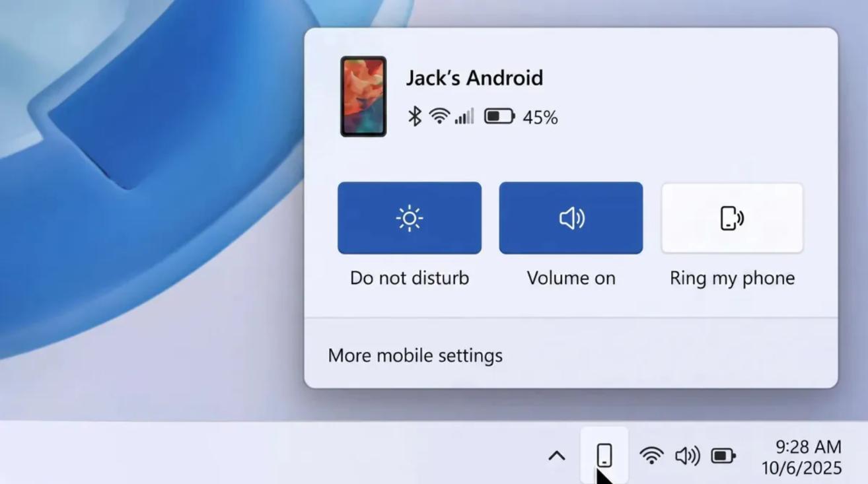This screenshot has width=868, height=484.
Task: Click the Jack's Android device name
Action: 474,78
